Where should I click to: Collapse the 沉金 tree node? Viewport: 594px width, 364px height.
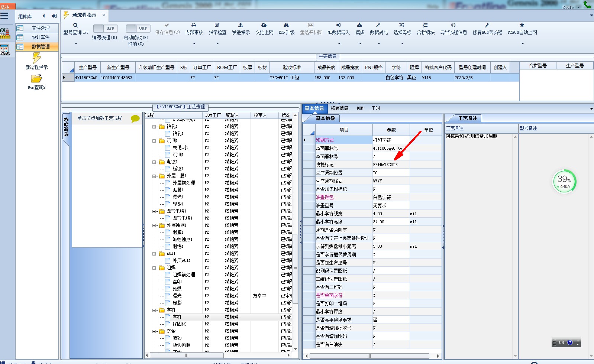(154, 331)
